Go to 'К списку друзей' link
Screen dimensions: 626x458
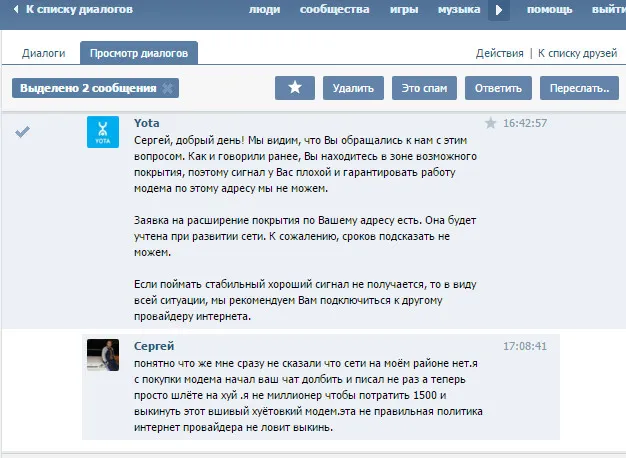tap(577, 53)
